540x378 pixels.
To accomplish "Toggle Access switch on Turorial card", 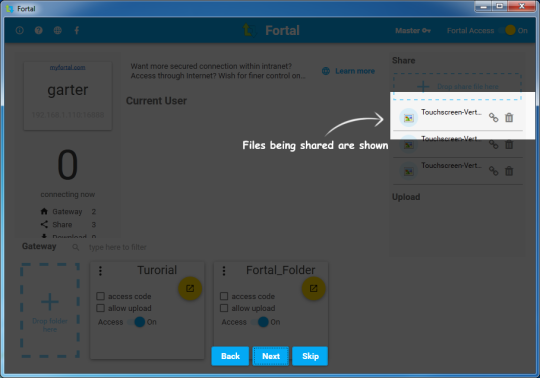I will coord(137,322).
